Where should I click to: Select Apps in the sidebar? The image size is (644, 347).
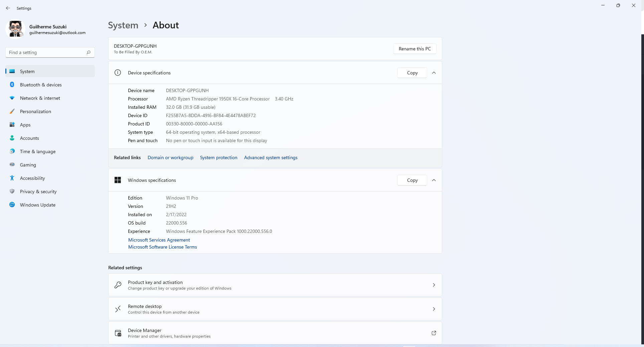point(25,125)
